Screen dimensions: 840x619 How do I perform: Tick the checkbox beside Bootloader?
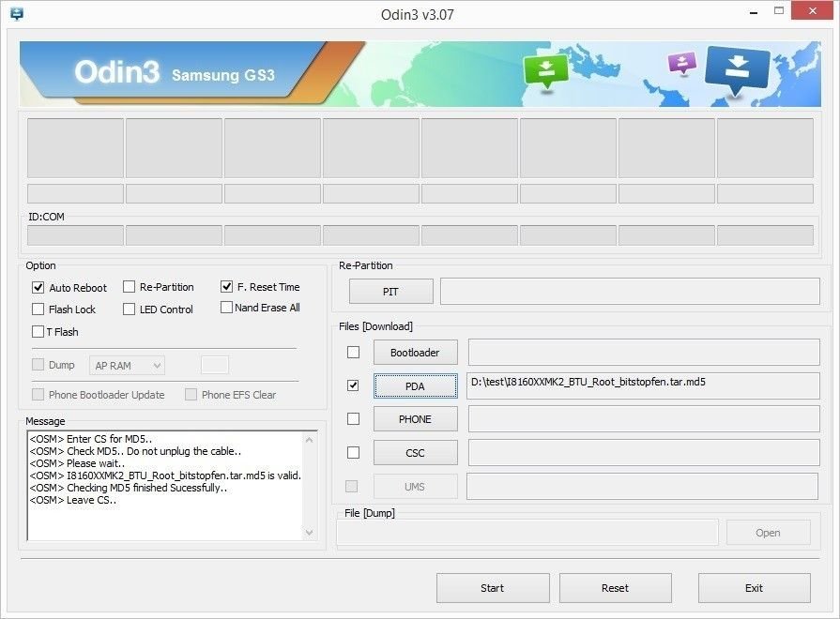pyautogui.click(x=353, y=353)
